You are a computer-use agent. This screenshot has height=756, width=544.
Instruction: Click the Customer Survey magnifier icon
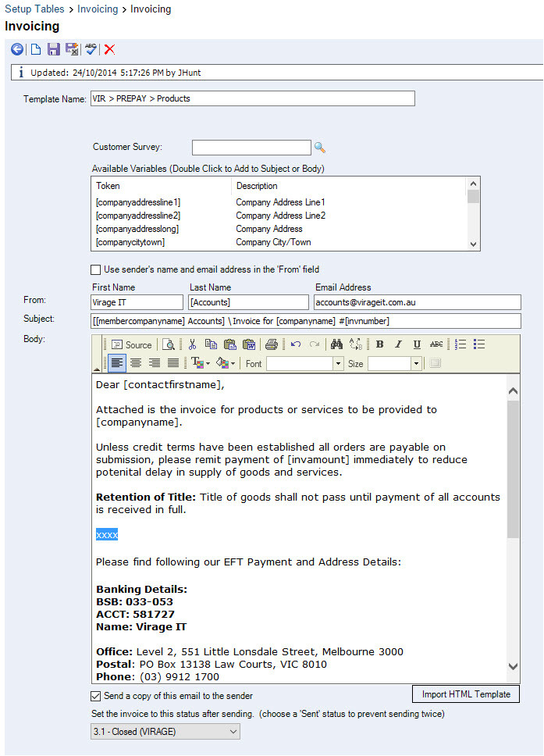[x=319, y=147]
